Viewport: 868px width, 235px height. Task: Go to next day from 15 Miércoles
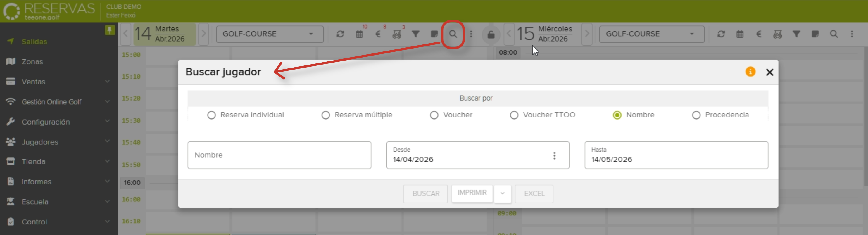[x=587, y=34]
